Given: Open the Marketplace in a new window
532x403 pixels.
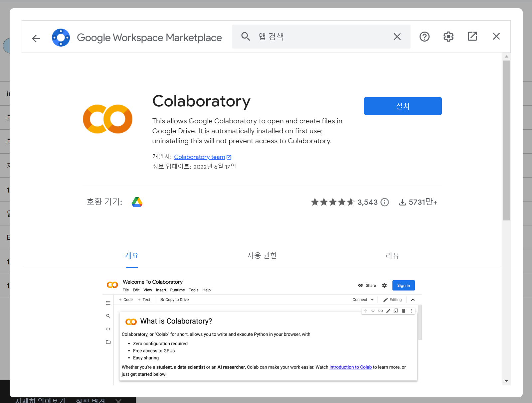Looking at the screenshot, I should point(472,36).
